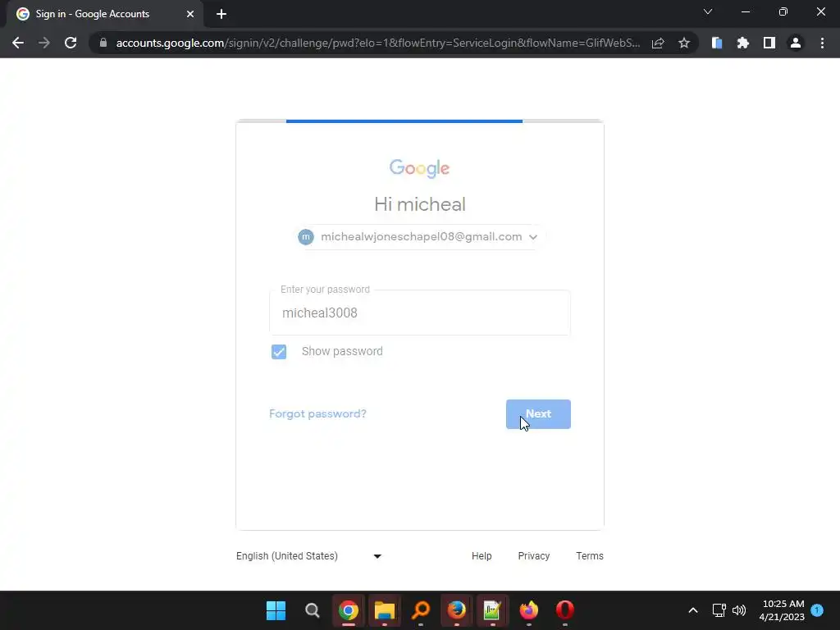Open the orange magnifier app in taskbar
Screen dimensions: 840x630
[x=421, y=610]
